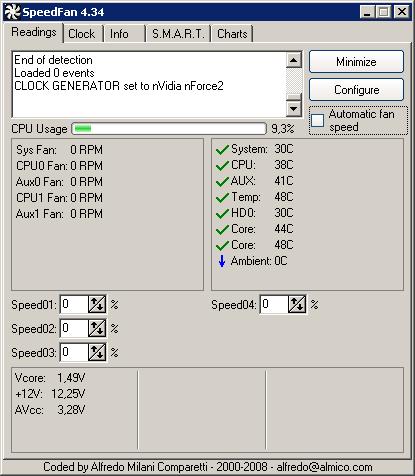Enable the Automatic fan speed checkbox
This screenshot has height=476, width=415.
317,120
